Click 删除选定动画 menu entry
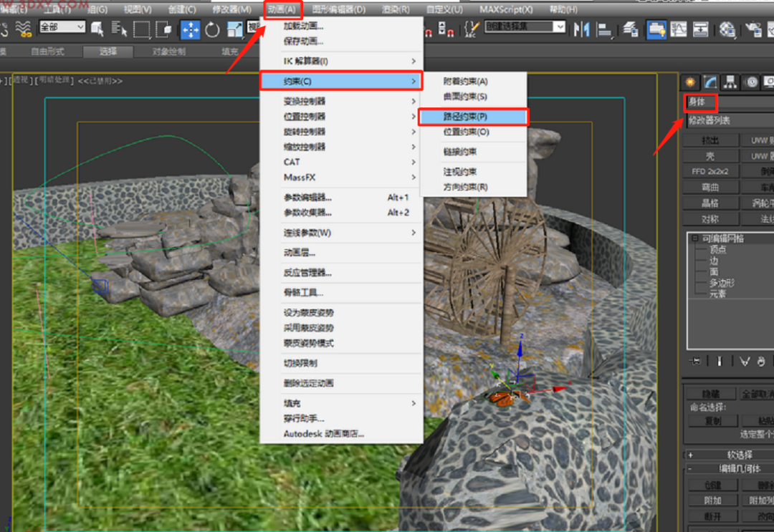Image resolution: width=774 pixels, height=532 pixels. pyautogui.click(x=342, y=383)
